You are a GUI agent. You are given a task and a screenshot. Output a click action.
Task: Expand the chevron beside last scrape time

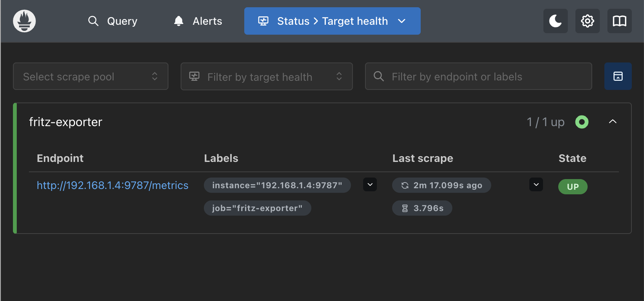pos(536,185)
